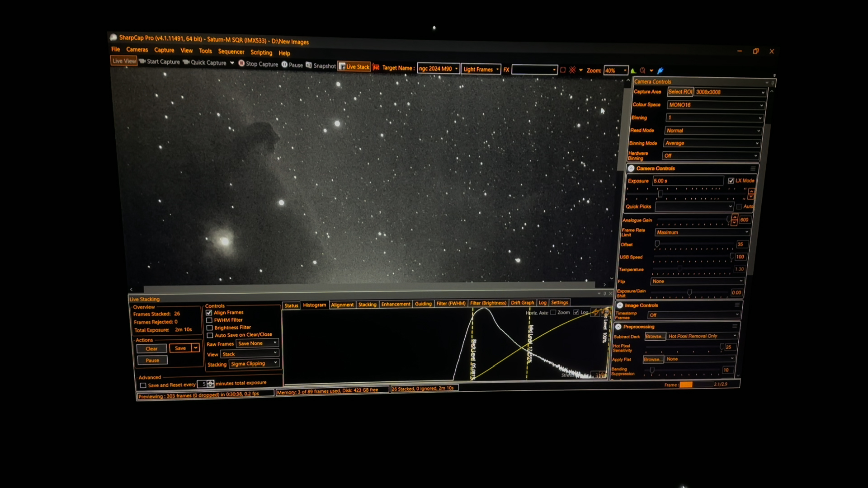Click the Start Capture toolbar button

click(159, 62)
